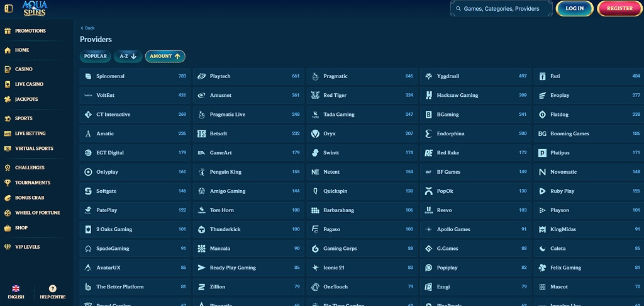Open the Fazi provider card
The width and height of the screenshot is (644, 306).
[x=589, y=76]
